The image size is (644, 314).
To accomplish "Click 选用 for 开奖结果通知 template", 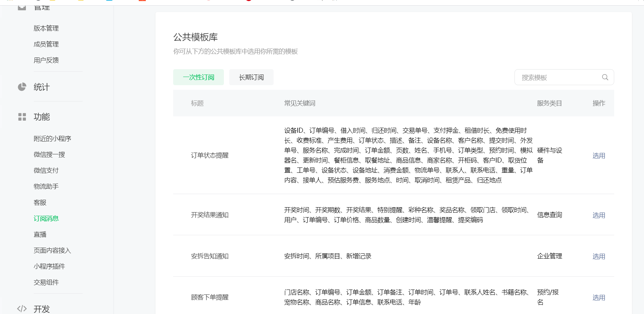I will 599,215.
